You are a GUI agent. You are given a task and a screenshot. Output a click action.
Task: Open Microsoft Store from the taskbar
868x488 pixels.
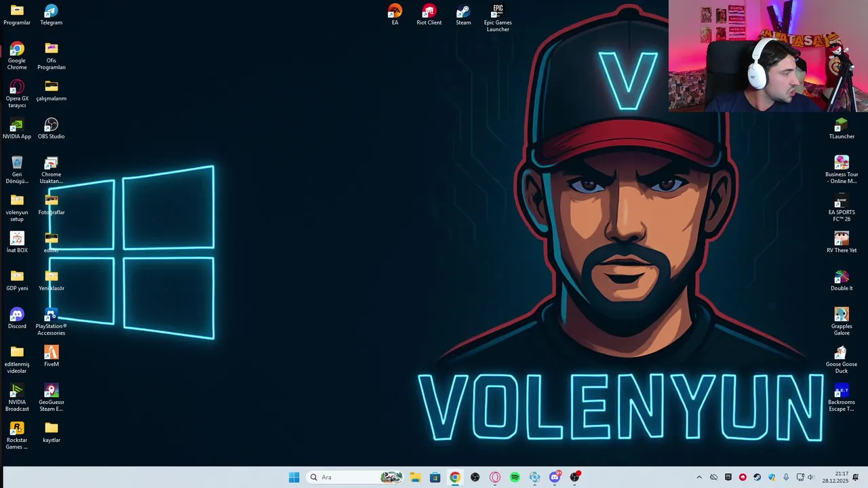(435, 477)
